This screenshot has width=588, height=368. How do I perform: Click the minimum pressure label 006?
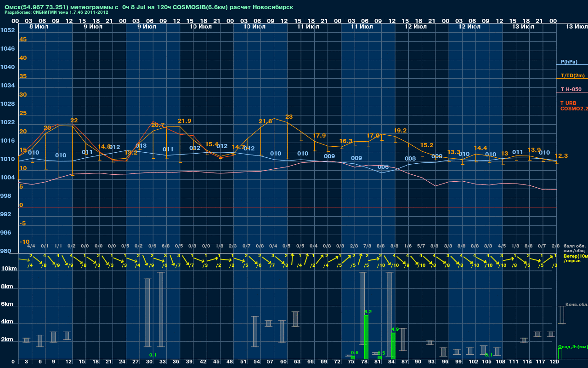click(x=383, y=167)
